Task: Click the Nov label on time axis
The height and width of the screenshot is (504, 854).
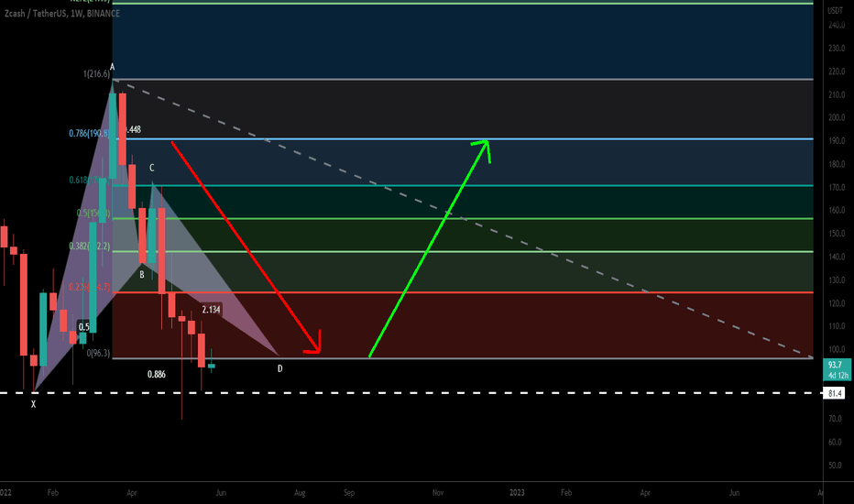Action: [438, 493]
